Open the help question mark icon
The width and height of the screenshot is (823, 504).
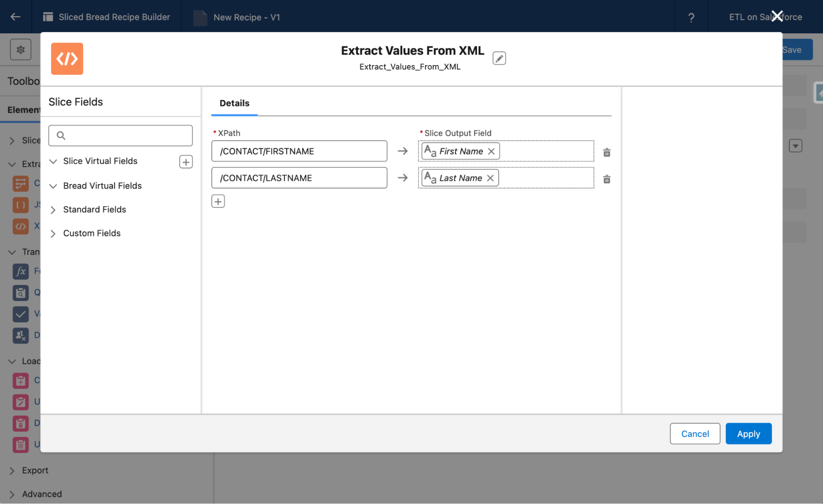pos(691,17)
